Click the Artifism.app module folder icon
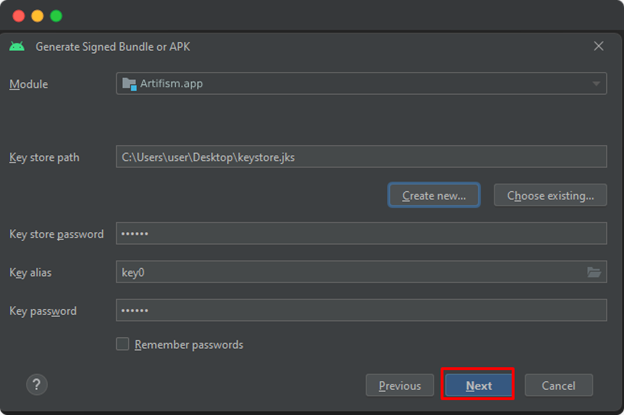The image size is (624, 415). [x=128, y=84]
